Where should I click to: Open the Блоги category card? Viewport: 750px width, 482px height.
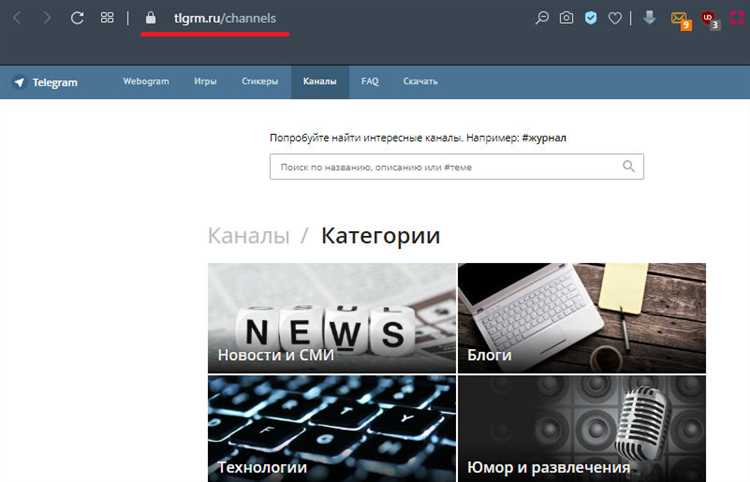[582, 318]
